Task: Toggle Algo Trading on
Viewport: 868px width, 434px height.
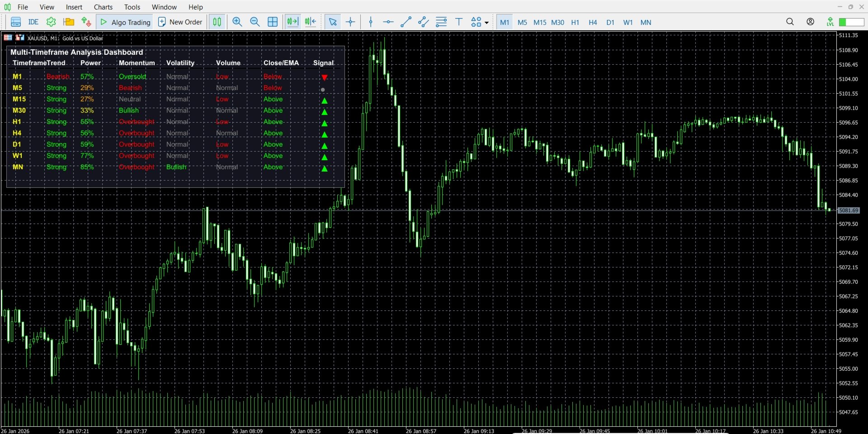Action: tap(124, 22)
